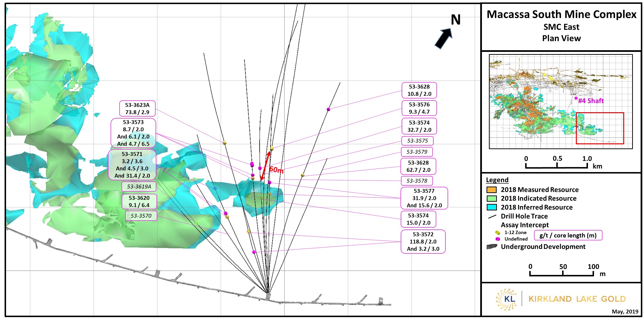Select the 53-3577 31.9 / 2.0 label box

coord(424,198)
